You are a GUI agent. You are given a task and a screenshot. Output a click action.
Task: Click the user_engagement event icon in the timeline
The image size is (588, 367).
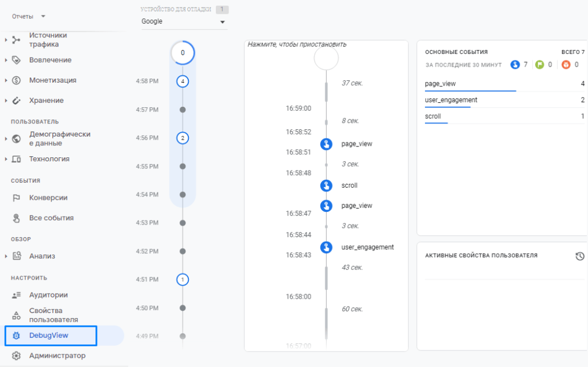(326, 248)
